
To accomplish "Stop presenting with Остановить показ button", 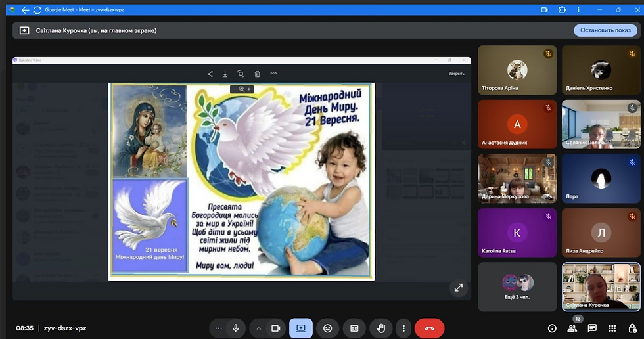I will (x=605, y=30).
